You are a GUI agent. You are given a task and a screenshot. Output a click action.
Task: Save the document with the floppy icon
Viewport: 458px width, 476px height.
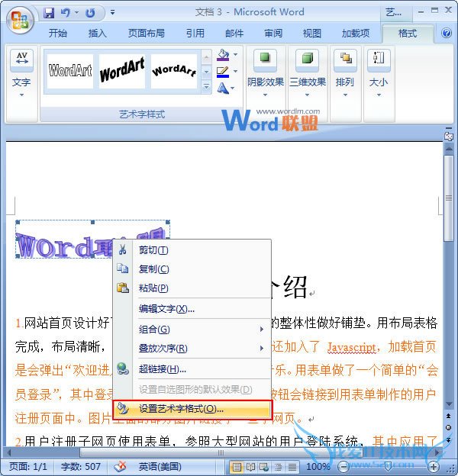49,12
